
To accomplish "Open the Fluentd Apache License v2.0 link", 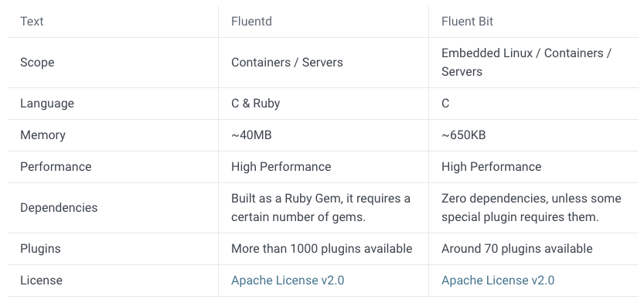I will point(288,281).
